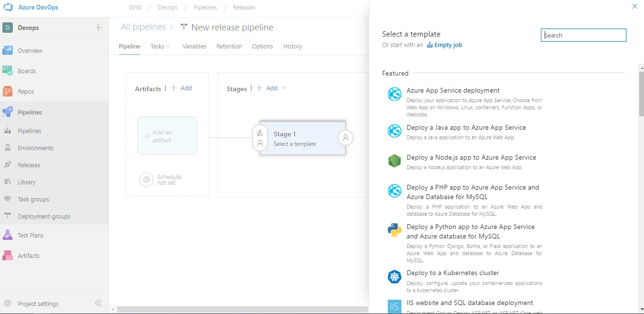Go back to All pipelines breadcrumb
Screen dimensions: 644x314
pos(143,27)
